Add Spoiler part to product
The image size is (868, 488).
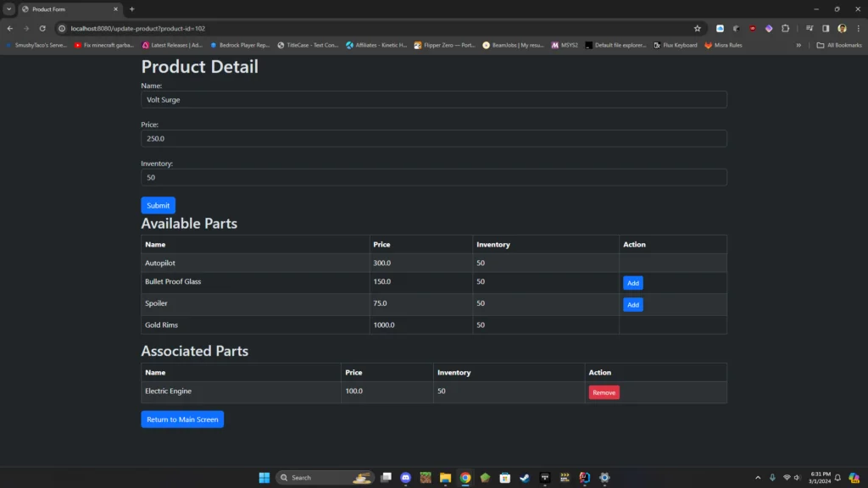click(632, 304)
